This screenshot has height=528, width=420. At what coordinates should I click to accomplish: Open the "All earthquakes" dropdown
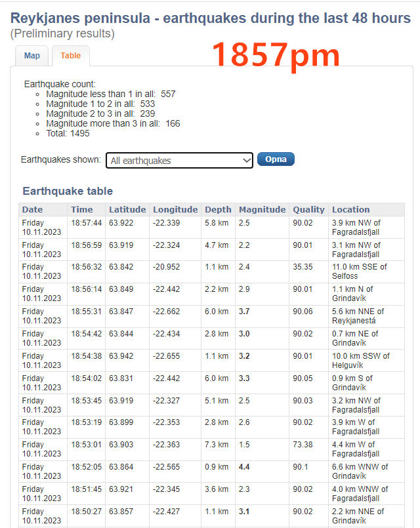[x=179, y=160]
